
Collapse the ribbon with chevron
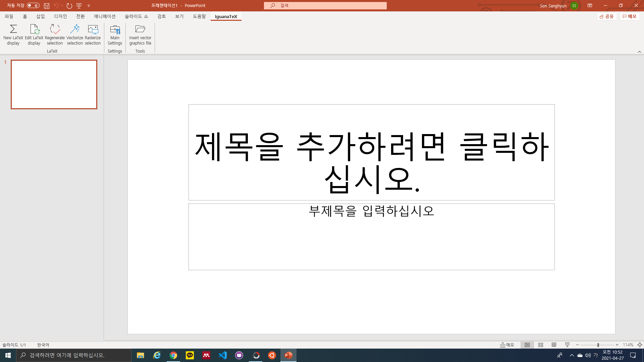pos(639,52)
